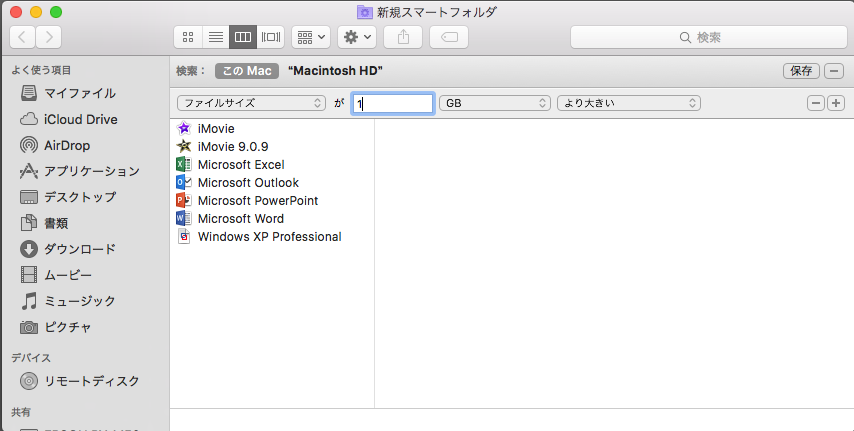Select Windows XP Professional file
The image size is (854, 431).
click(272, 236)
